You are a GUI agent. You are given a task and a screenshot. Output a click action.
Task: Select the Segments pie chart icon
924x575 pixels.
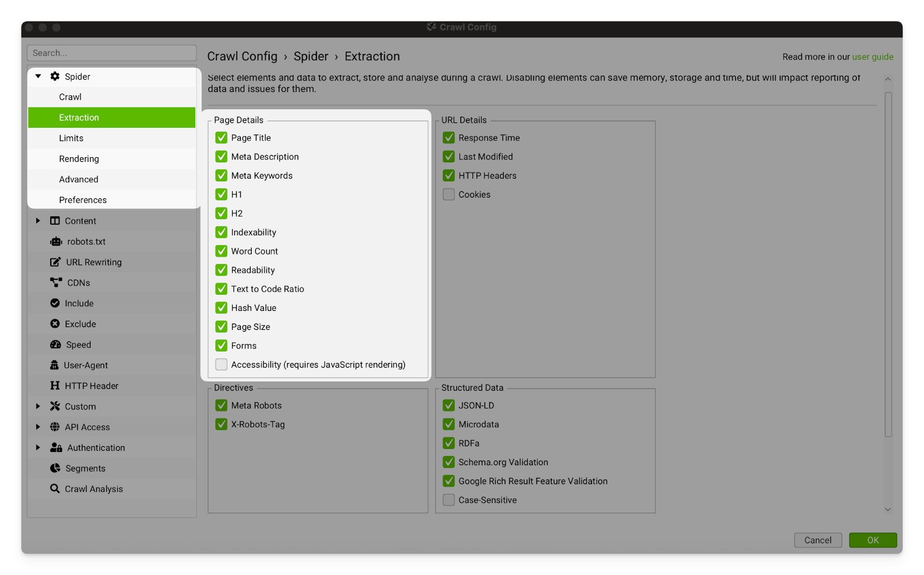click(55, 468)
